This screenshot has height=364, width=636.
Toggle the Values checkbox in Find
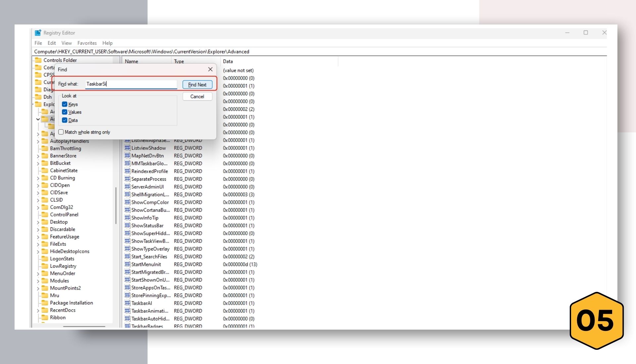(x=65, y=112)
